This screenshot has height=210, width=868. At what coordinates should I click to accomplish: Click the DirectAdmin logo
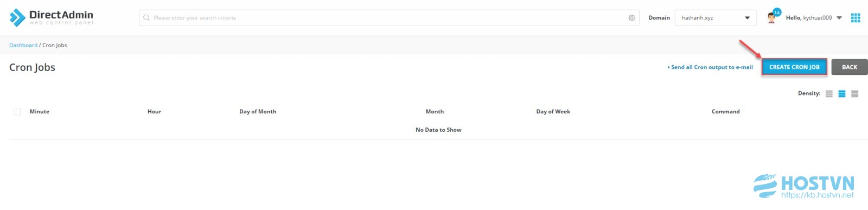[x=52, y=17]
